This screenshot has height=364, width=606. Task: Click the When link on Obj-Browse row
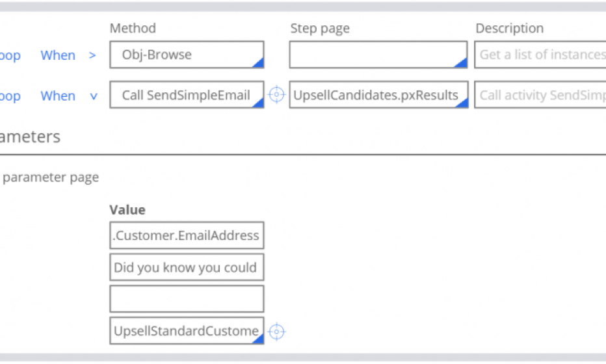[x=58, y=55]
